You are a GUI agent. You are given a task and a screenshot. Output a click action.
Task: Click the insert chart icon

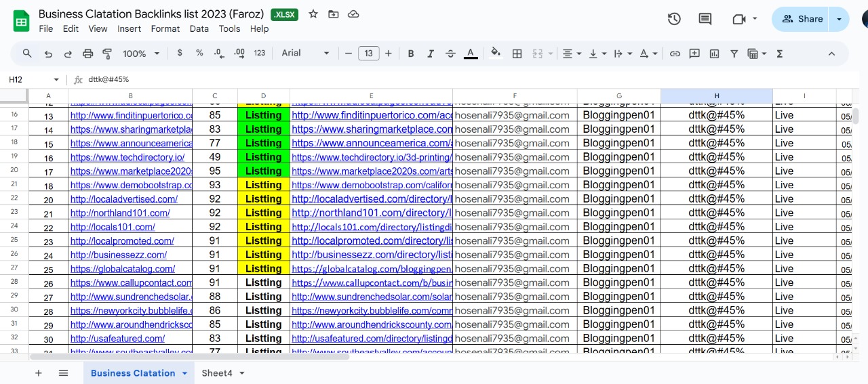714,54
